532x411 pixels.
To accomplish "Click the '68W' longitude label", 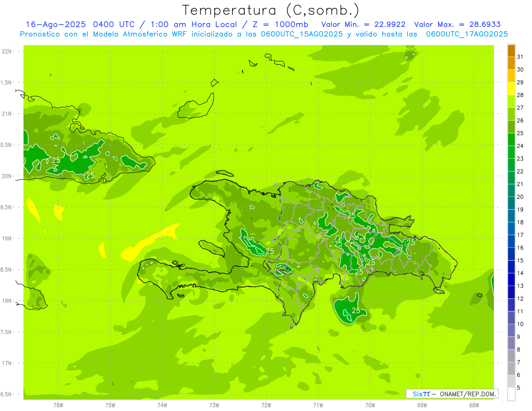I will tap(474, 405).
